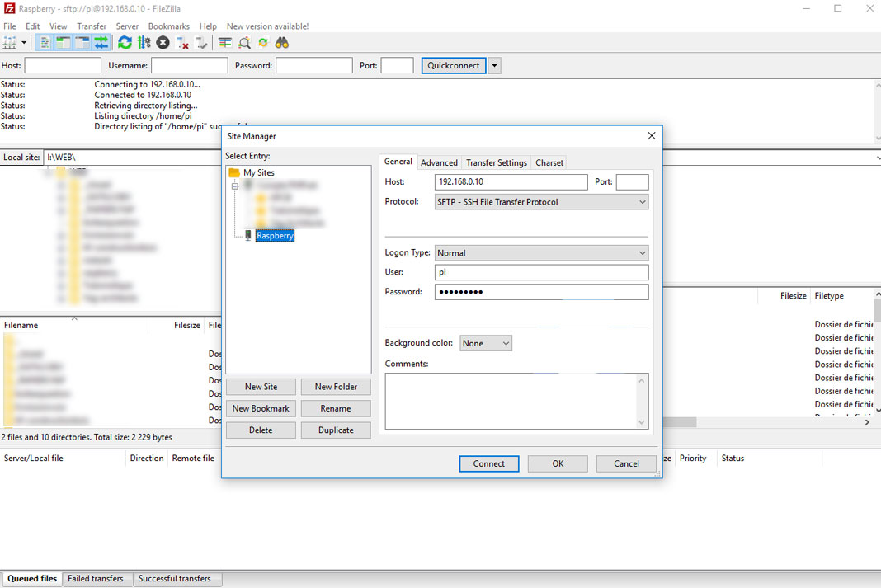Collapse the blurred site folder under My Sites
Screen dimensions: 881x588
(x=235, y=186)
